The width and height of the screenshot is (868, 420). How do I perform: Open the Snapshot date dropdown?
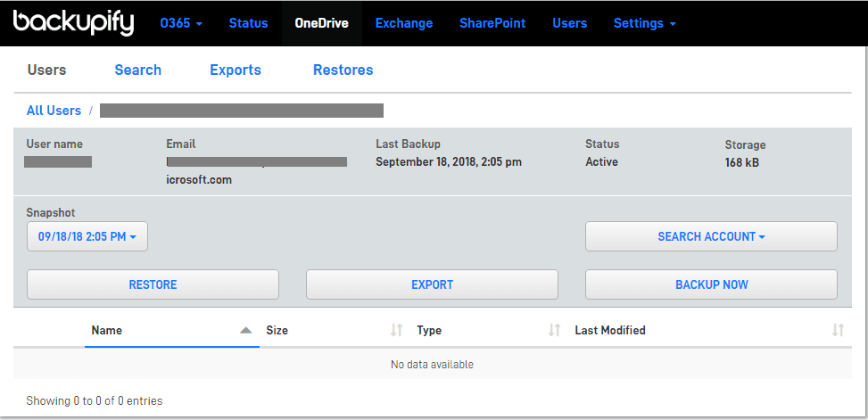(87, 237)
